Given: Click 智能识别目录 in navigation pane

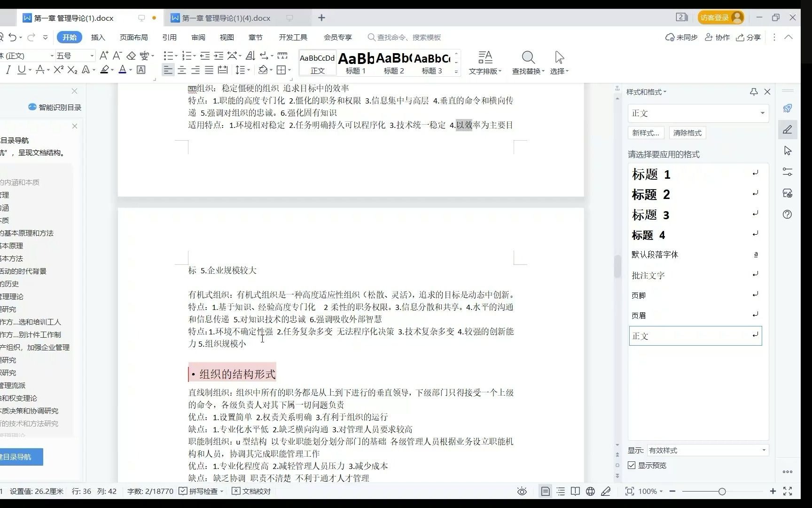Looking at the screenshot, I should point(55,107).
